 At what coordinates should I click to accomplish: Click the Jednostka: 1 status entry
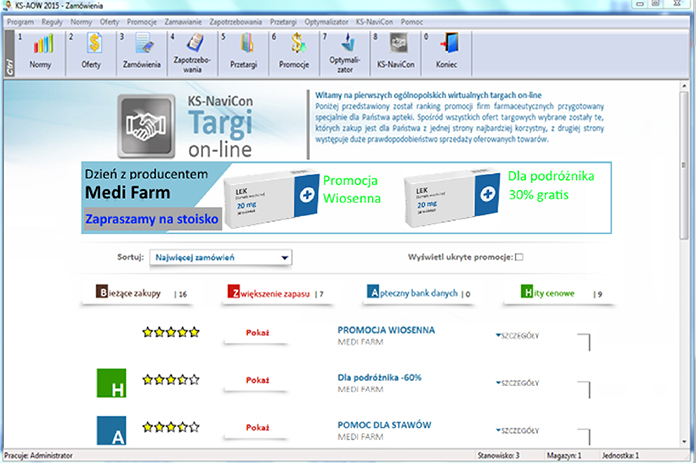click(620, 455)
